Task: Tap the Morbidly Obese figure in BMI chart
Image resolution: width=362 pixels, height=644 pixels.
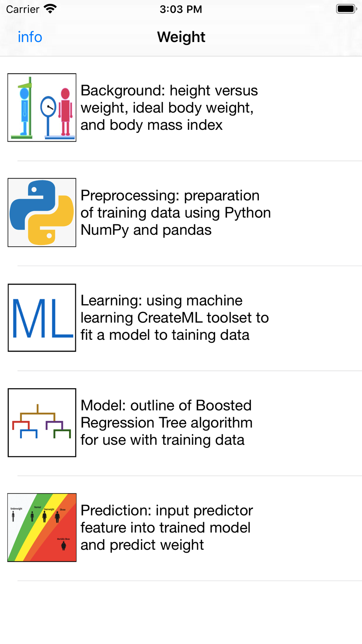Action: click(x=63, y=545)
